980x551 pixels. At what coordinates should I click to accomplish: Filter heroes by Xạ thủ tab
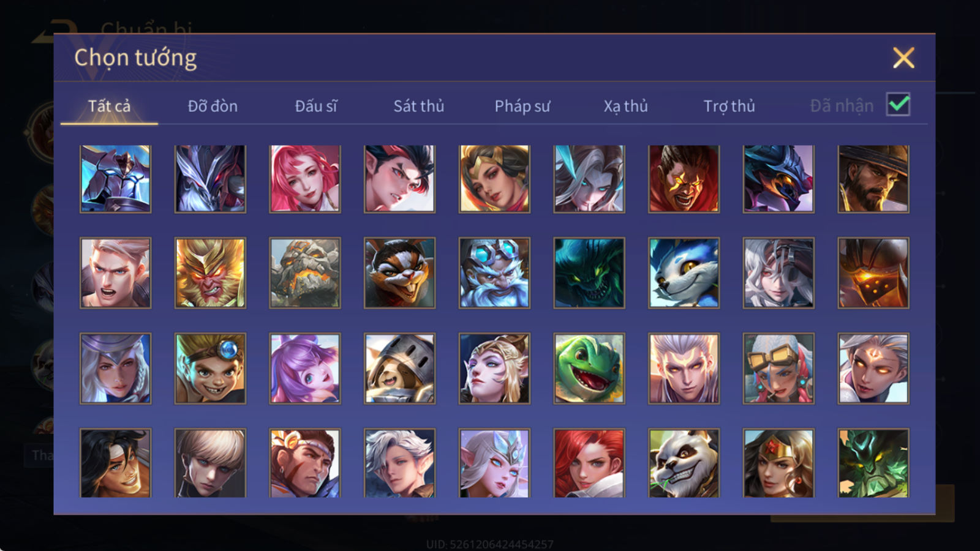(x=625, y=106)
